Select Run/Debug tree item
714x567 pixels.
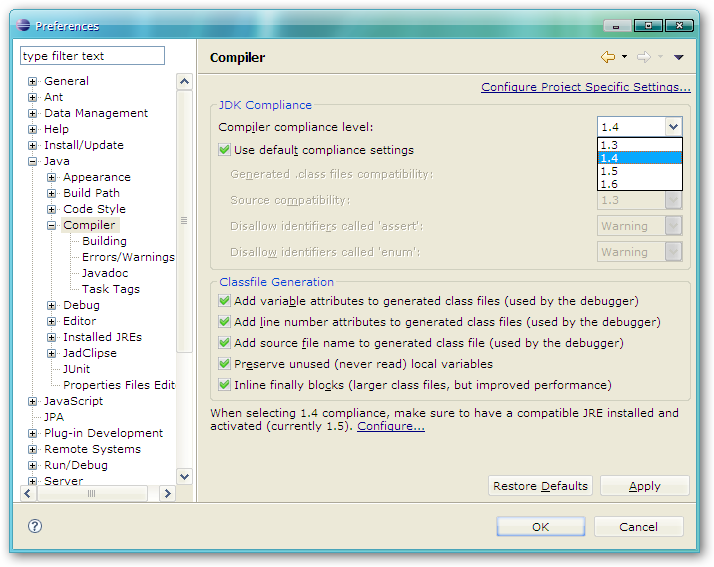coord(76,465)
